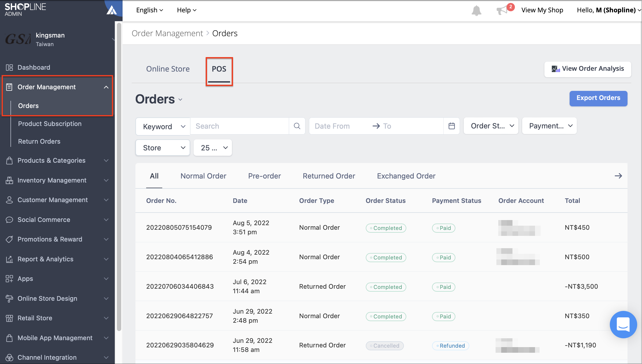This screenshot has width=642, height=364.
Task: Collapse the Order Management section chevron
Action: (x=106, y=87)
